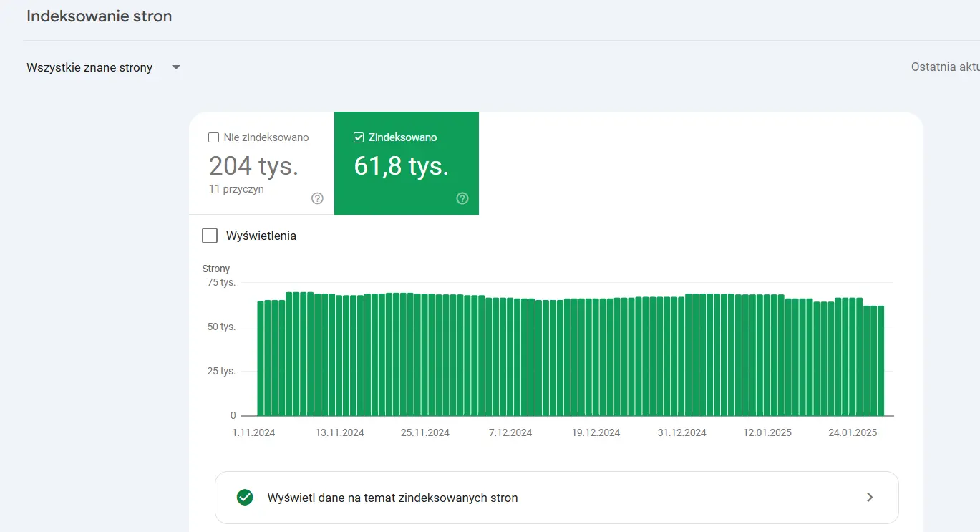This screenshot has width=980, height=532.
Task: Click the bar above 31.12.2024 label
Action: [681, 357]
